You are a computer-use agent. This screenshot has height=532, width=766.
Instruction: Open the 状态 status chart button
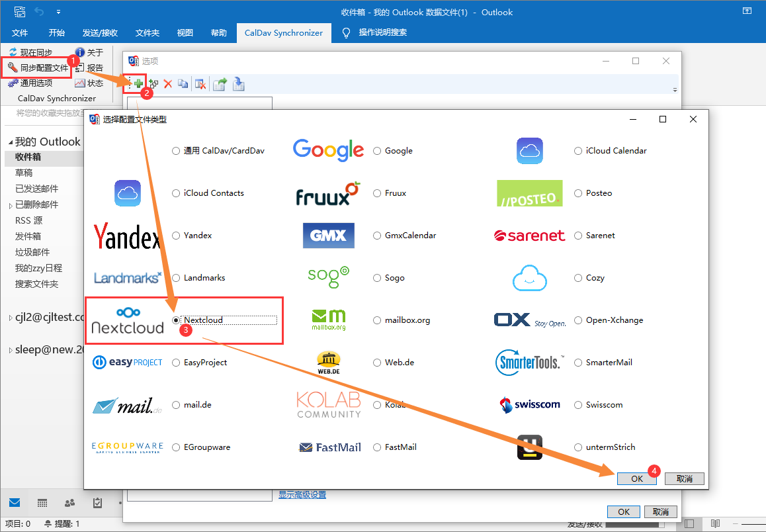point(89,83)
